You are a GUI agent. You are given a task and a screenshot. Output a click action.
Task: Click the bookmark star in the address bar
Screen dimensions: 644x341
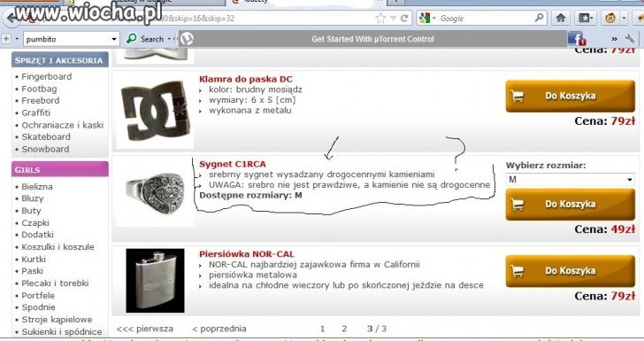(x=380, y=18)
